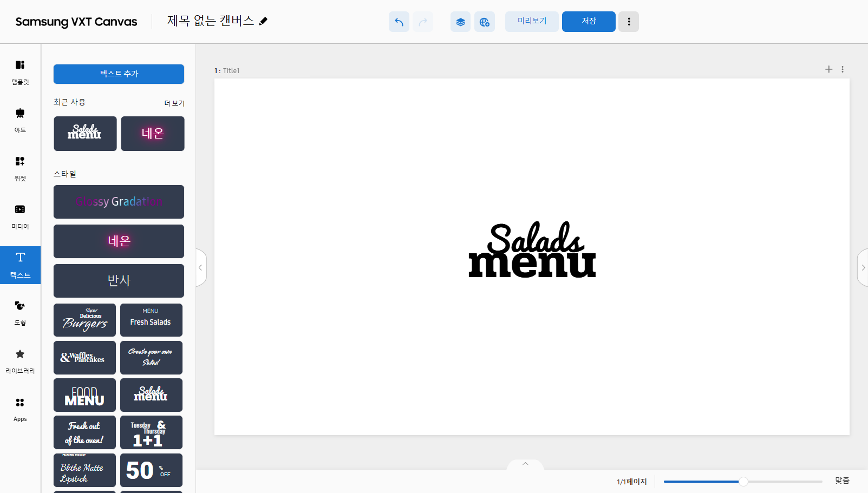The height and width of the screenshot is (493, 868).
Task: Pick the Fresh out of the oven template
Action: [84, 432]
